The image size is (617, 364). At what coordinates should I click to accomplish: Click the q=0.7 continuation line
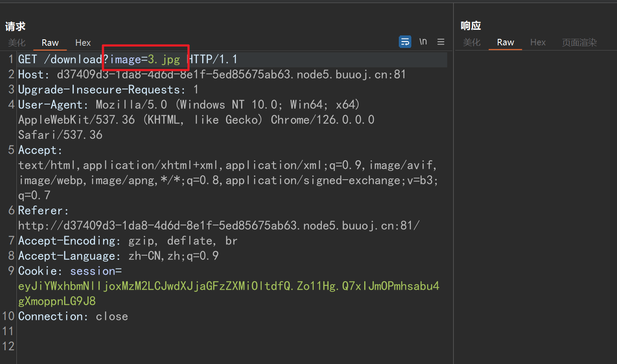34,195
